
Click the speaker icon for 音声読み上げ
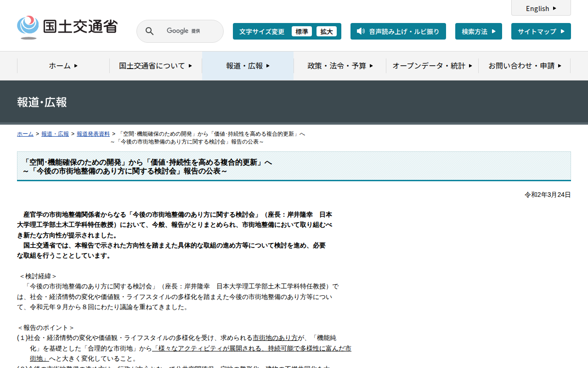click(x=361, y=31)
